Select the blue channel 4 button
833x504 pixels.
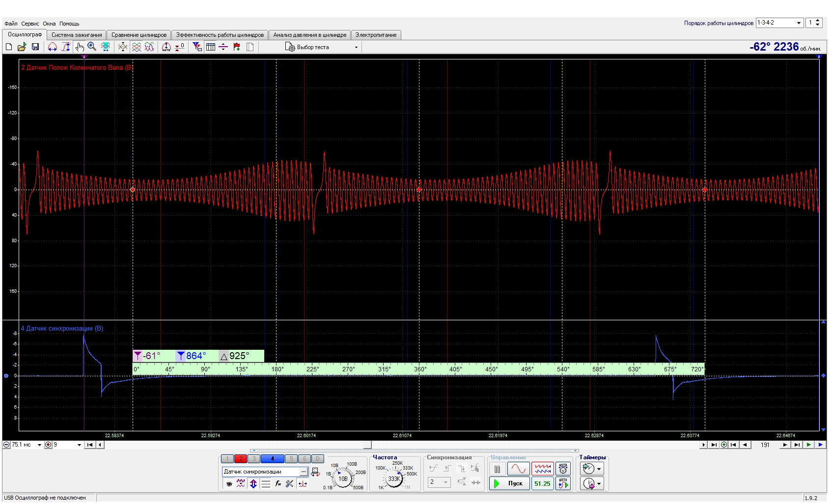(273, 459)
